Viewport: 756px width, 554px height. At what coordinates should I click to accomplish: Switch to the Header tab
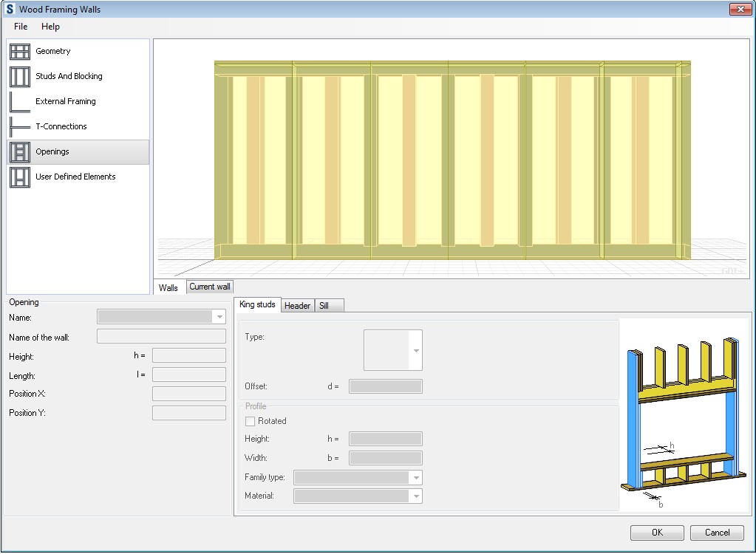pyautogui.click(x=297, y=305)
